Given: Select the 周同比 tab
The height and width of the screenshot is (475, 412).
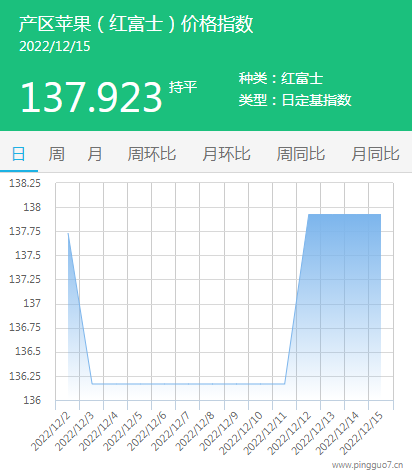Looking at the screenshot, I should [301, 154].
